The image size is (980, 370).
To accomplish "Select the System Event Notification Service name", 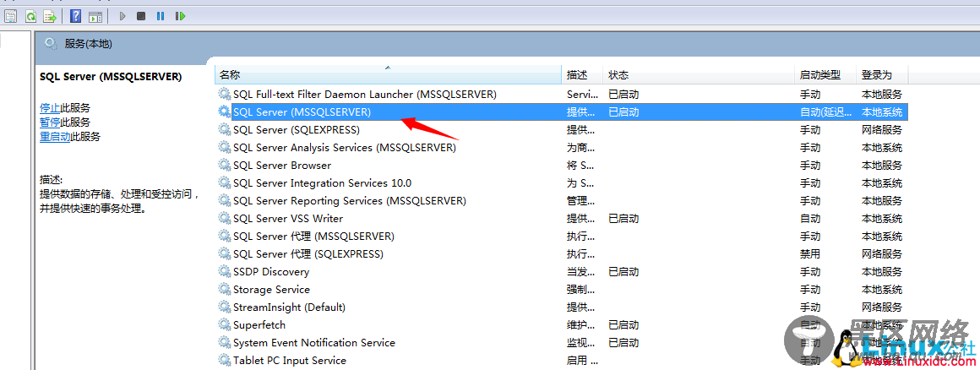I will tap(313, 342).
